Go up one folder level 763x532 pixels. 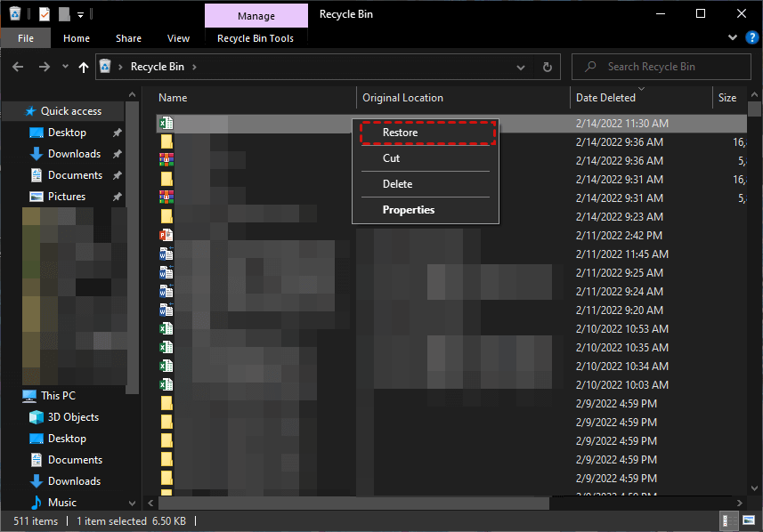[x=84, y=67]
